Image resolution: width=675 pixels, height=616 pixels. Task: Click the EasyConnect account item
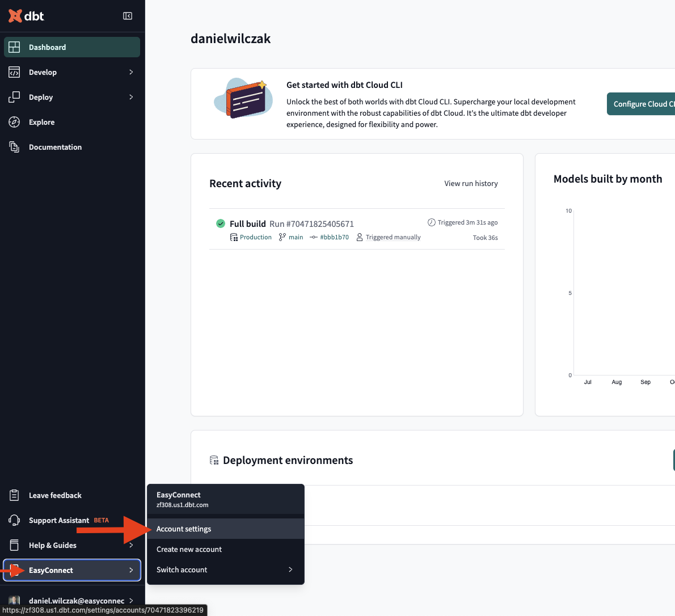(x=72, y=570)
